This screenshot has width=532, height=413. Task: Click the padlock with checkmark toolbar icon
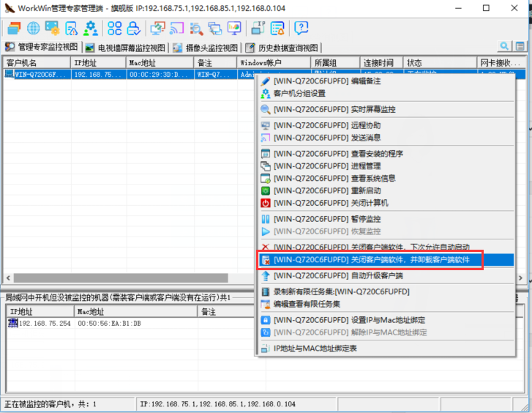(x=133, y=28)
